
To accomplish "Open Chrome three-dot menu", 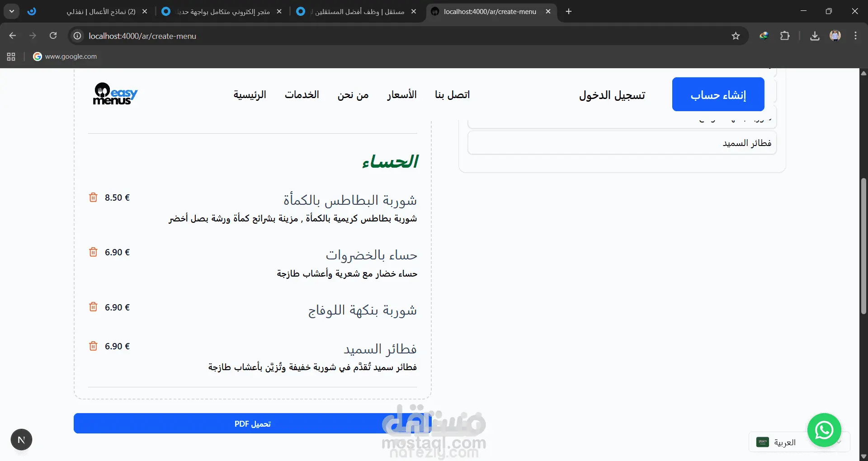I will 855,36.
